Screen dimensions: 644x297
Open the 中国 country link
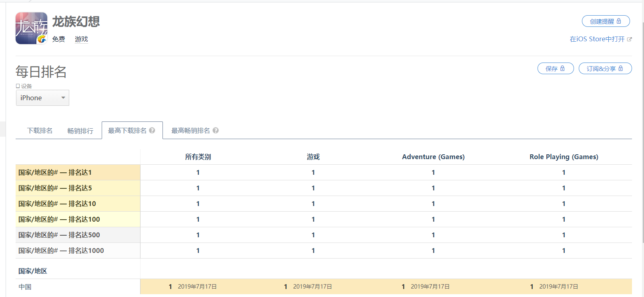(x=25, y=287)
